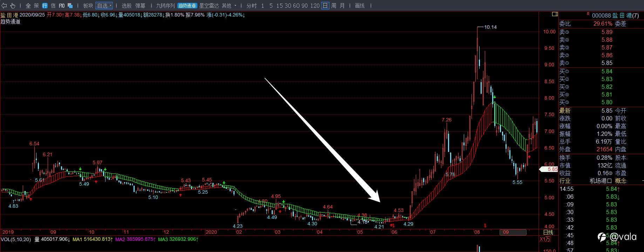644x252 pixels.
Task: Click the 7.26 high price label
Action: click(x=447, y=120)
